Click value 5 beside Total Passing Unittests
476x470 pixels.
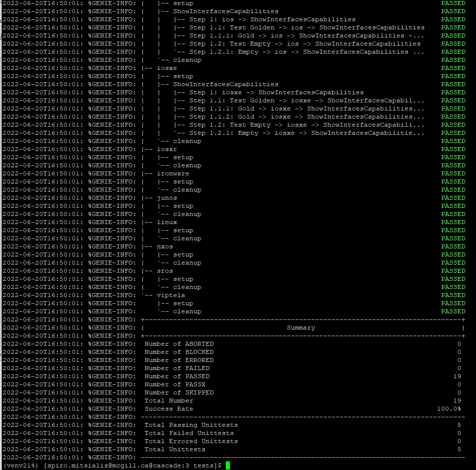[x=459, y=425]
